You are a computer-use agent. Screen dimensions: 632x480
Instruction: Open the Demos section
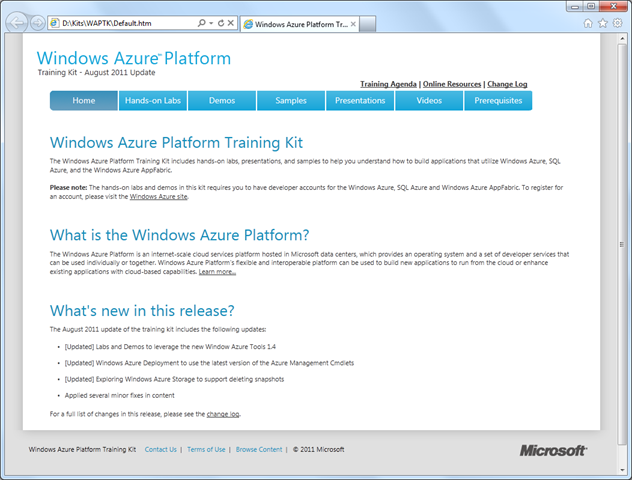(x=222, y=100)
